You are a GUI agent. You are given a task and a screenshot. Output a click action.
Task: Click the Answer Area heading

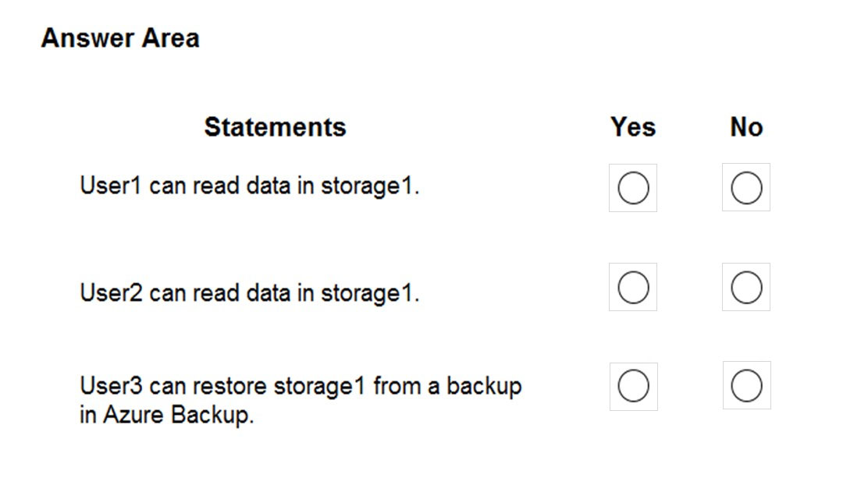pyautogui.click(x=120, y=38)
